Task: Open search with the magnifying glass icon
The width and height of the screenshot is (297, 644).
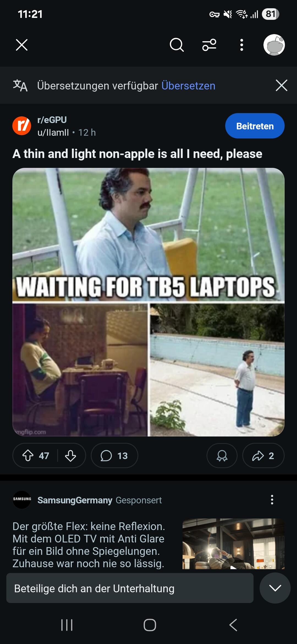Action: click(177, 45)
